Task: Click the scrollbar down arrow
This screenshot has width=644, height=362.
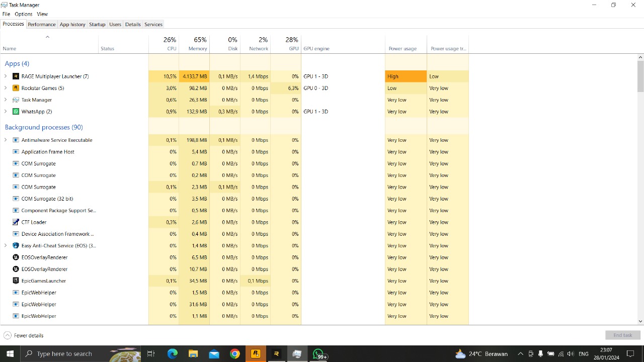Action: (640, 321)
